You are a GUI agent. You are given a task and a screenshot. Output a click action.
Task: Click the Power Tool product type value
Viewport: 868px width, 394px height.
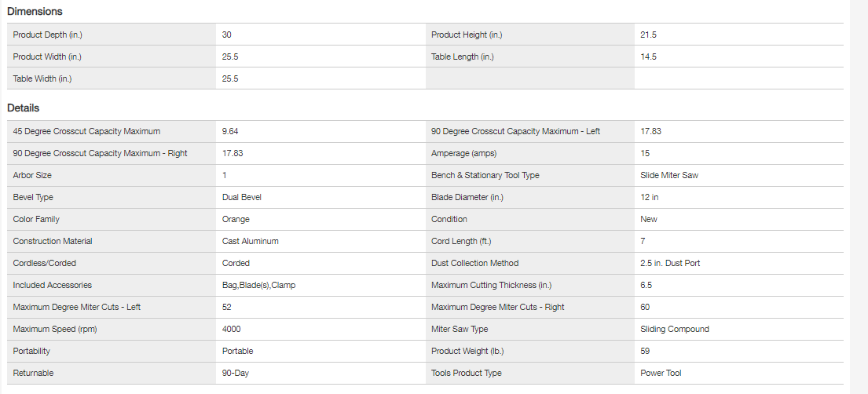pyautogui.click(x=661, y=374)
